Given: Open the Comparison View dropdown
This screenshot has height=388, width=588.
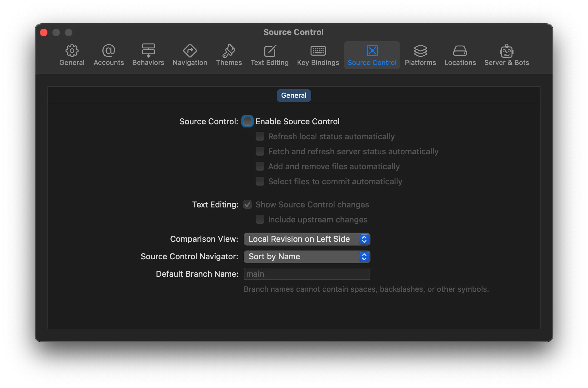Looking at the screenshot, I should [x=307, y=239].
